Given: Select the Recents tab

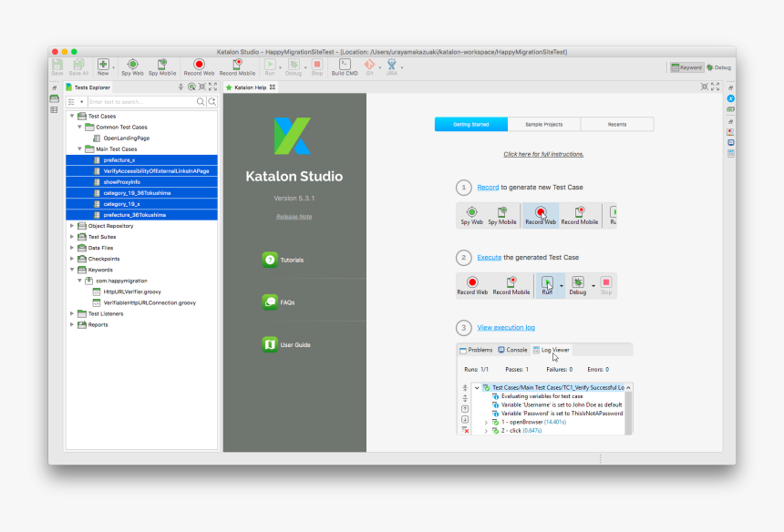Looking at the screenshot, I should click(617, 125).
